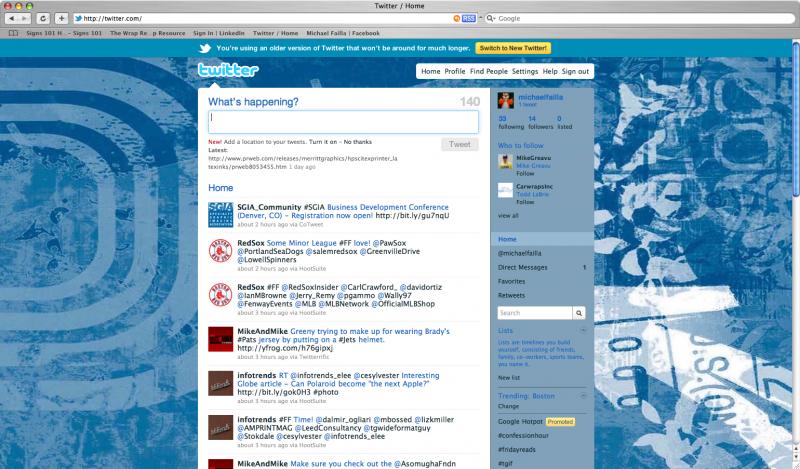800x469 pixels.
Task: Open the latest prweb.com link
Action: (303, 162)
